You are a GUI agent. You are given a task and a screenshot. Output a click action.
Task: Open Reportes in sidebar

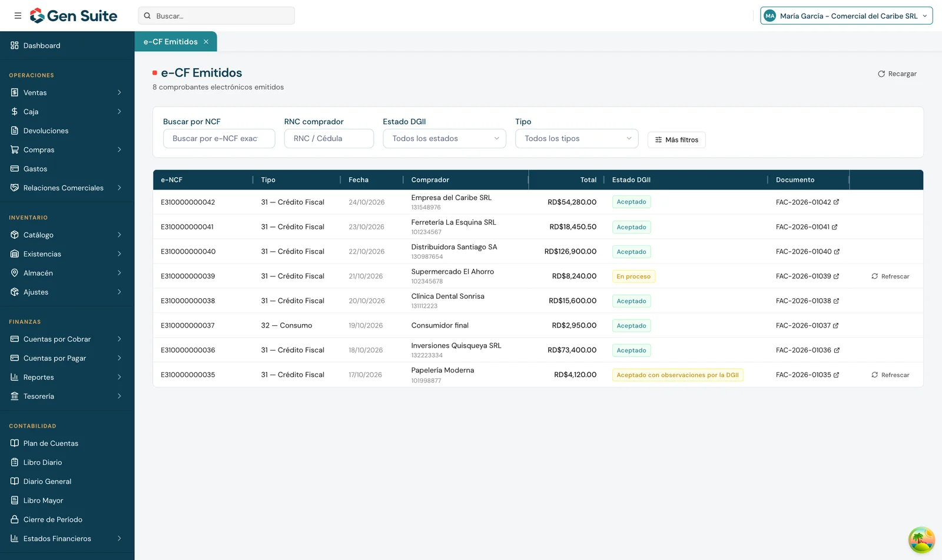[x=67, y=377]
